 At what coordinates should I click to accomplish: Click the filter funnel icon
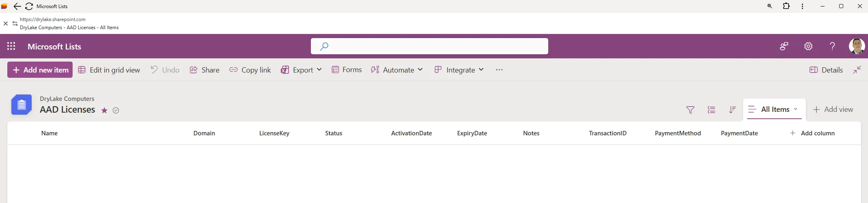pyautogui.click(x=690, y=110)
